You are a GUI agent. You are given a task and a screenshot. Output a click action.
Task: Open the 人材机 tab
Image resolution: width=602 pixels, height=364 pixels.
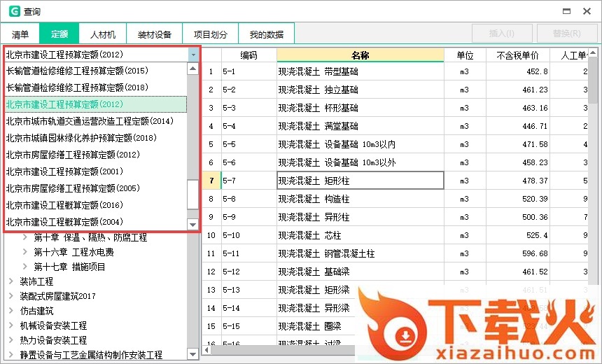[x=102, y=34]
